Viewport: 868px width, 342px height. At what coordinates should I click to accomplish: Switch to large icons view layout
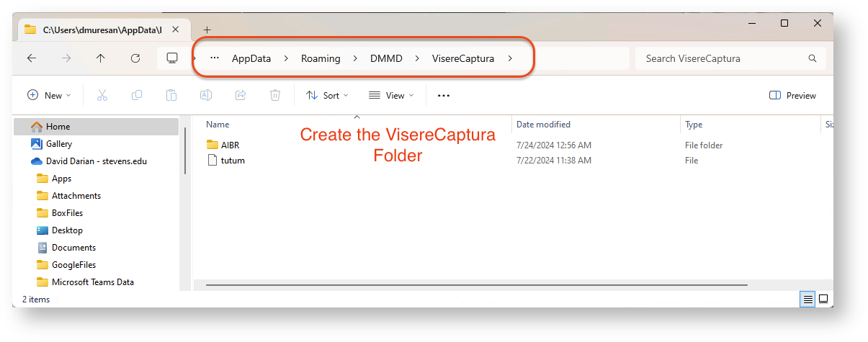(x=823, y=299)
